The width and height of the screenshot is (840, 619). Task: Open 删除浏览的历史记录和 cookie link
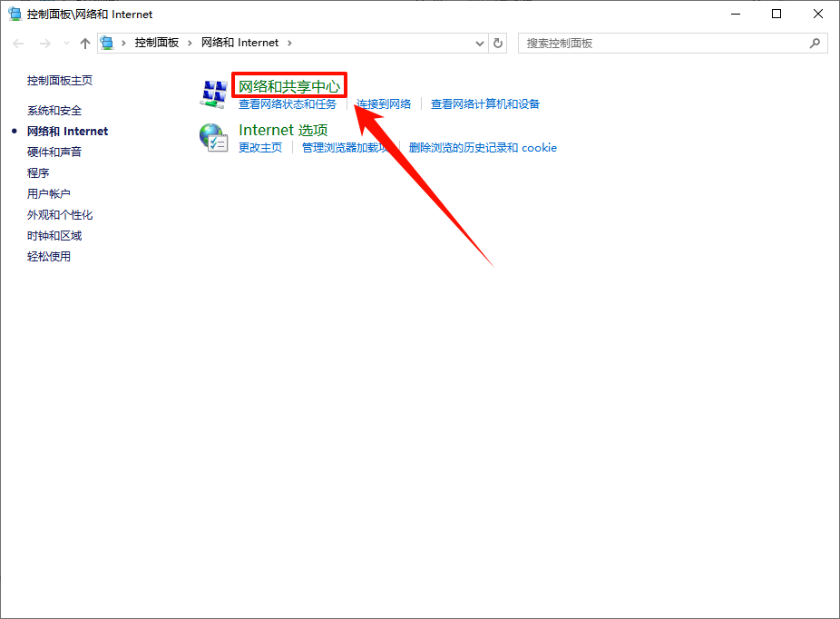483,148
